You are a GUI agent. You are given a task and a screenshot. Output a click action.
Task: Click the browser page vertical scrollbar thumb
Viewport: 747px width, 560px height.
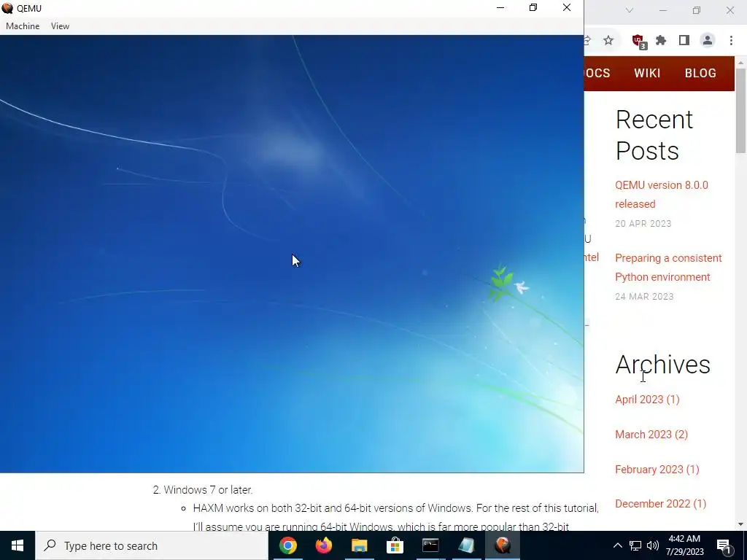tap(740, 111)
